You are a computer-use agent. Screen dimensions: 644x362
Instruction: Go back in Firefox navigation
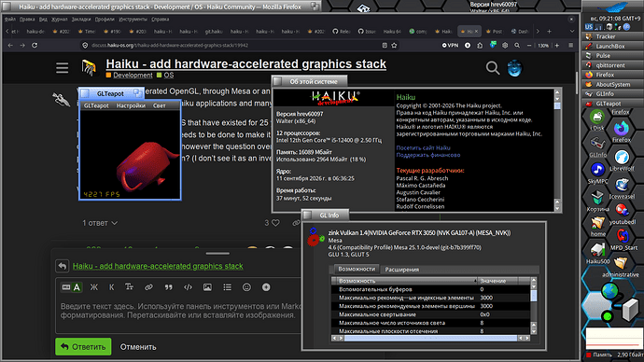10,45
